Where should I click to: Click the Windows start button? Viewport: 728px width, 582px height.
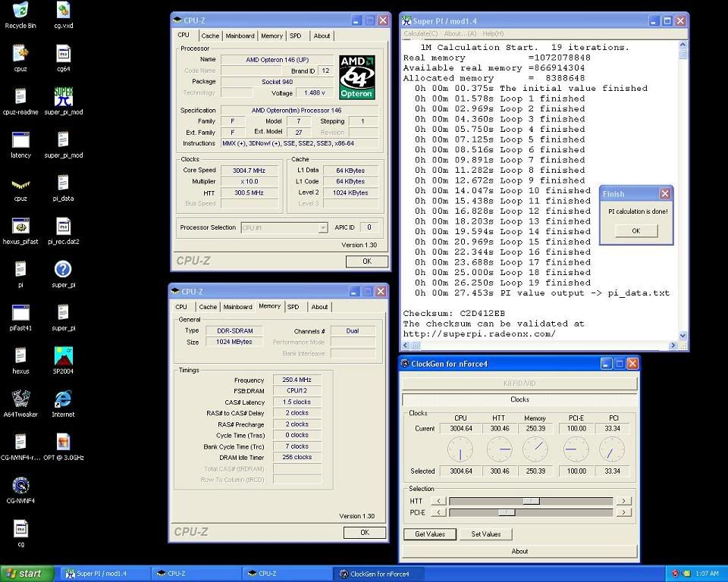point(26,574)
